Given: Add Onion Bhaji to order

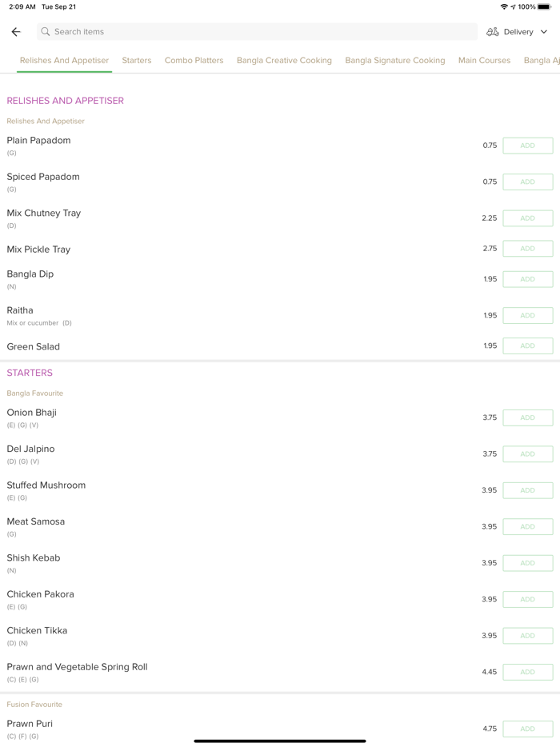Looking at the screenshot, I should pos(527,417).
